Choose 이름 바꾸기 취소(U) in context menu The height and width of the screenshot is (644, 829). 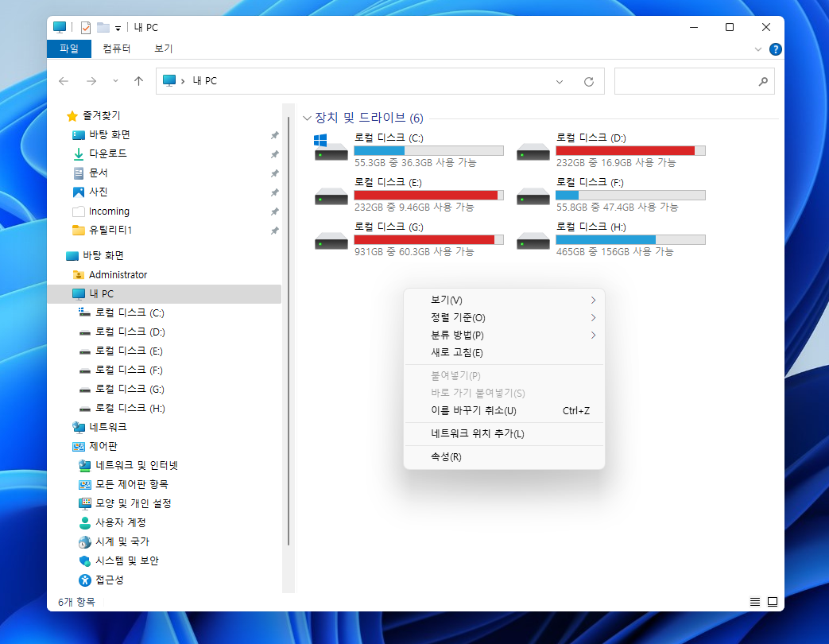pyautogui.click(x=504, y=410)
